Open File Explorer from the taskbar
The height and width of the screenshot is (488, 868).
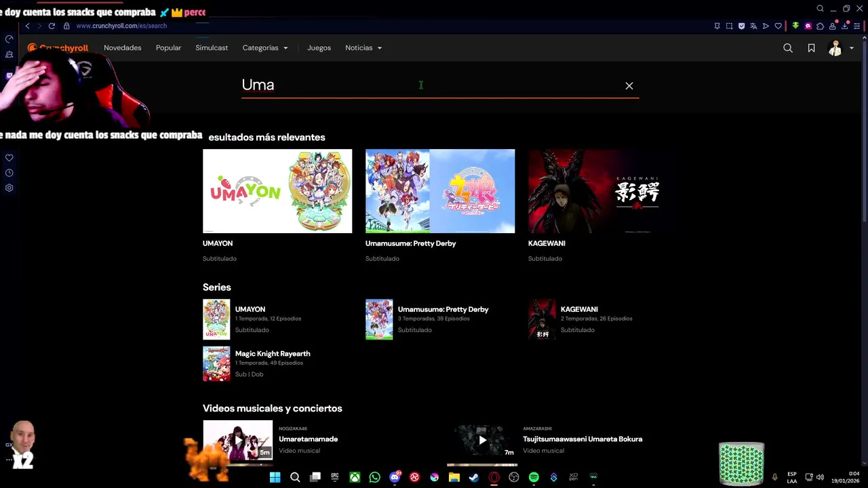[x=454, y=477]
